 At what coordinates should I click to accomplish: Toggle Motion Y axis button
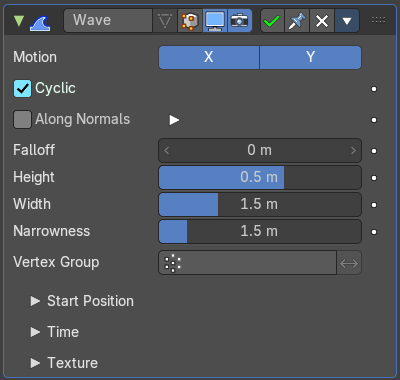pos(310,57)
